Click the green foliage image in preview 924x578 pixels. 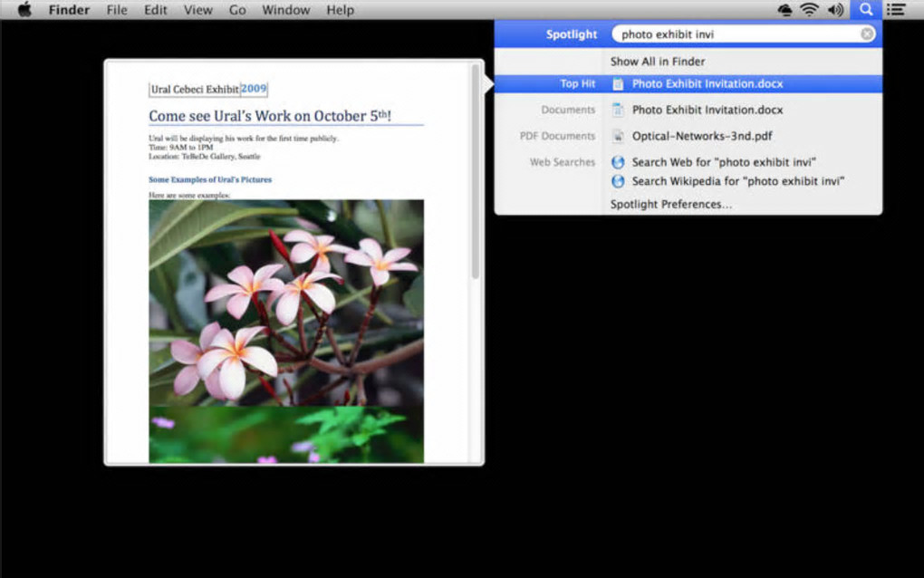[285, 435]
